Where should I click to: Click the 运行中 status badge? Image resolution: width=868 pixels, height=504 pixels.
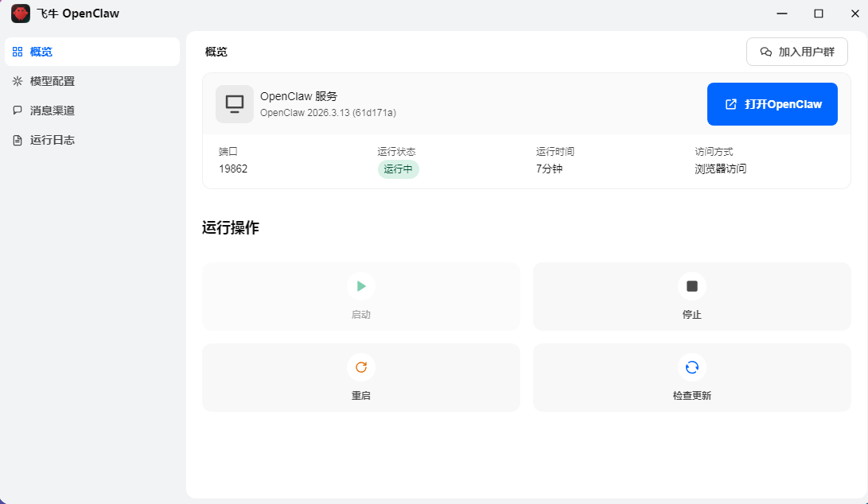399,169
